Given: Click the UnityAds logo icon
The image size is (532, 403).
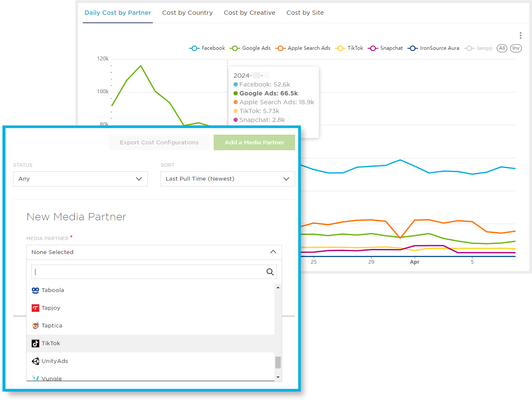Looking at the screenshot, I should (x=35, y=361).
